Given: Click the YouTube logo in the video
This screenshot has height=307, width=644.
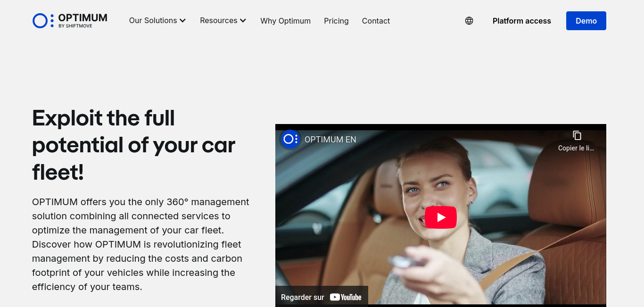Looking at the screenshot, I should 346,297.
